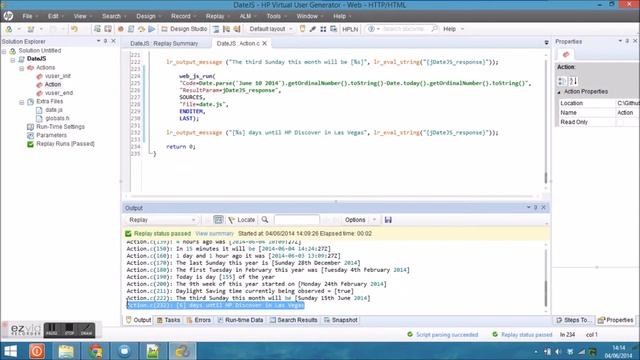This screenshot has width=640, height=360.
Task: Open the Default layout dropdown
Action: (271, 29)
